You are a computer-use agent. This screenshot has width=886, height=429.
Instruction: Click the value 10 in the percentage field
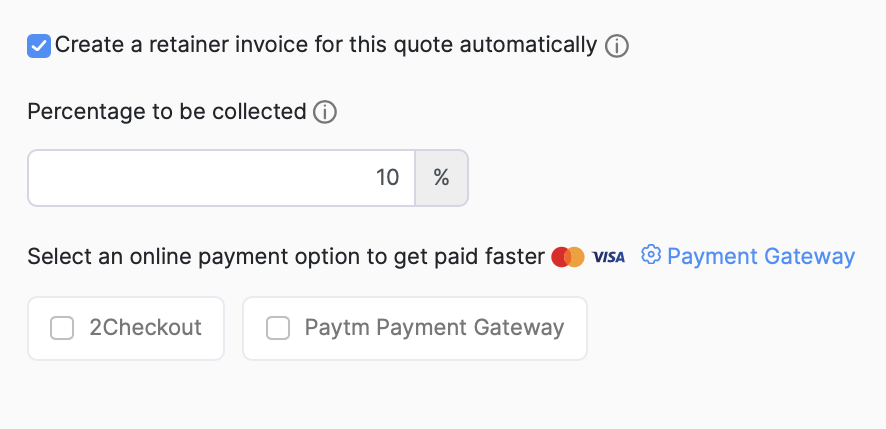click(387, 178)
